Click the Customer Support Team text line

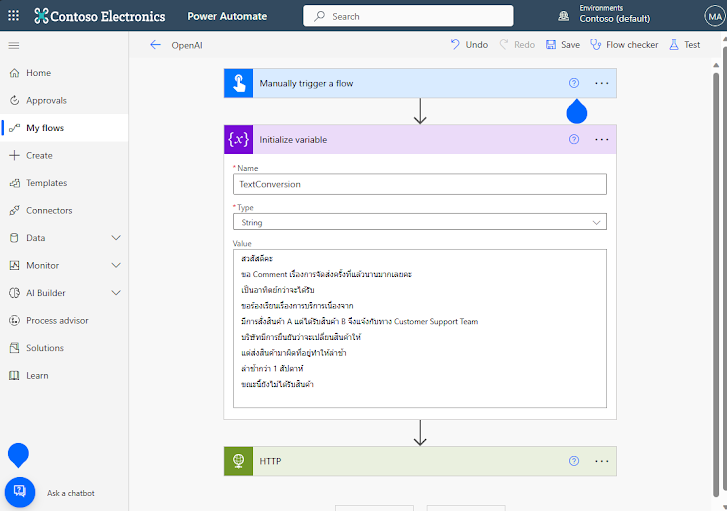coord(359,321)
